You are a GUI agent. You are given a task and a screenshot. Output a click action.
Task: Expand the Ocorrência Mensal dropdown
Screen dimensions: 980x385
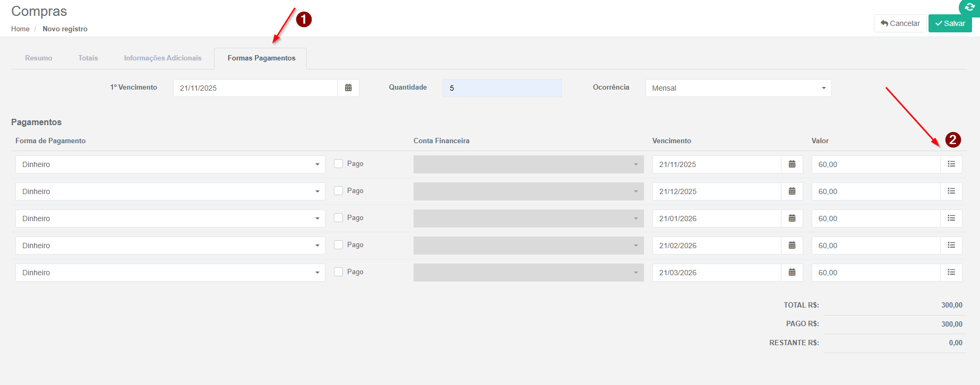[738, 88]
